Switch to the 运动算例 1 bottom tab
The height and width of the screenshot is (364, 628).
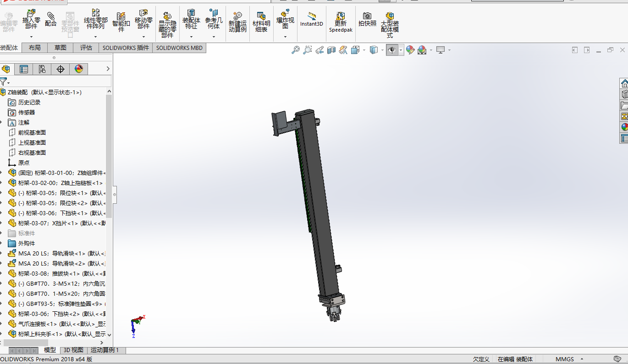click(x=106, y=350)
